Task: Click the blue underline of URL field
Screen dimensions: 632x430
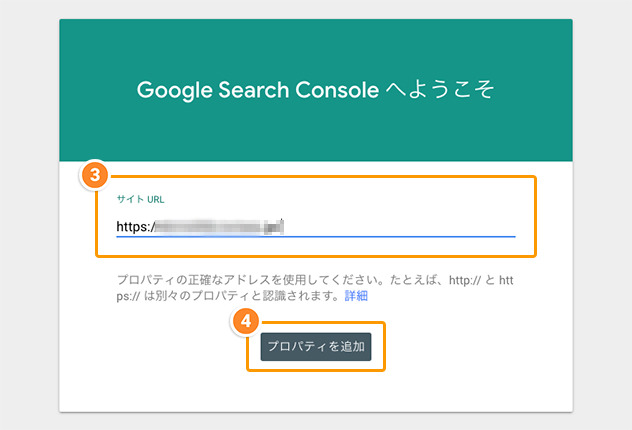Action: click(316, 237)
